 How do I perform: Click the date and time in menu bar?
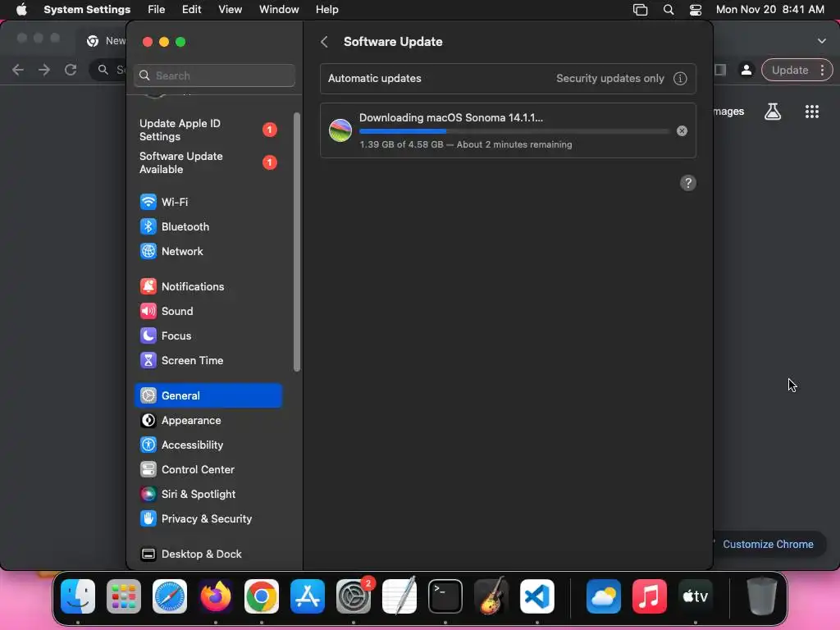pos(769,10)
